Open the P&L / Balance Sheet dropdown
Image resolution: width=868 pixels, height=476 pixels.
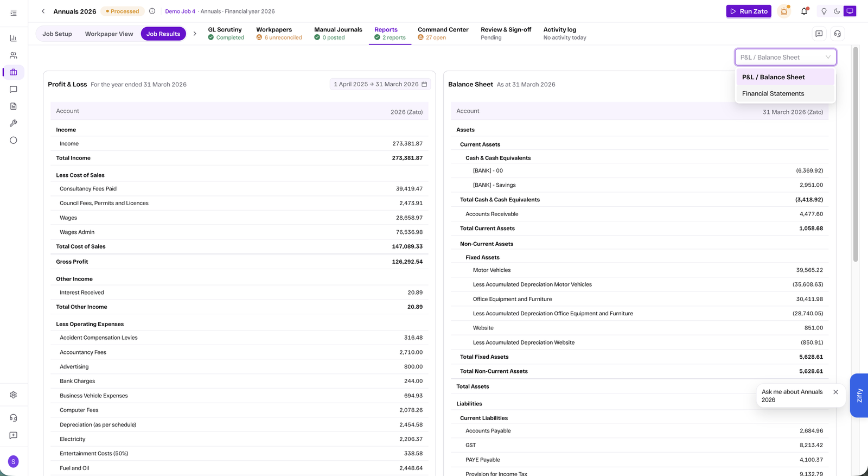786,57
